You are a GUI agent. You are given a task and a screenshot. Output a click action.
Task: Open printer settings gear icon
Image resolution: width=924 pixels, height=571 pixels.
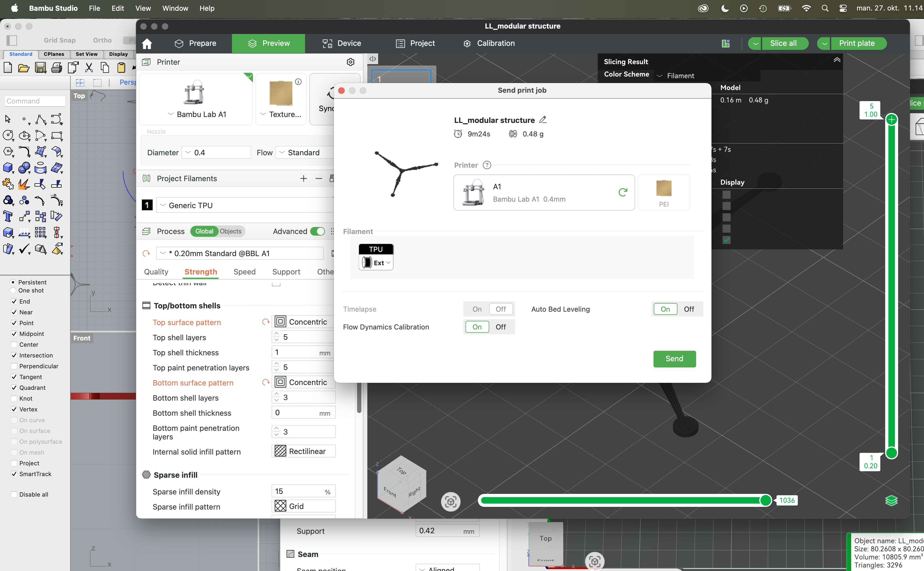pos(350,62)
